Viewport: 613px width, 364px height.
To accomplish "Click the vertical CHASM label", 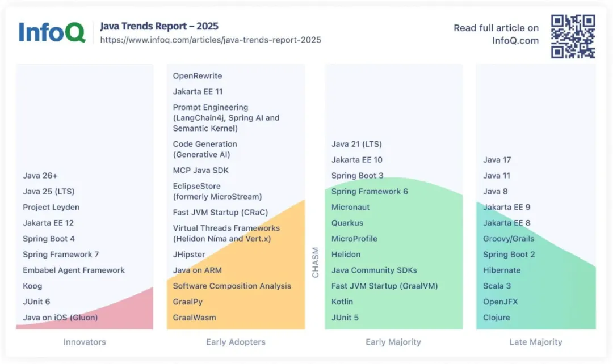I will 316,263.
